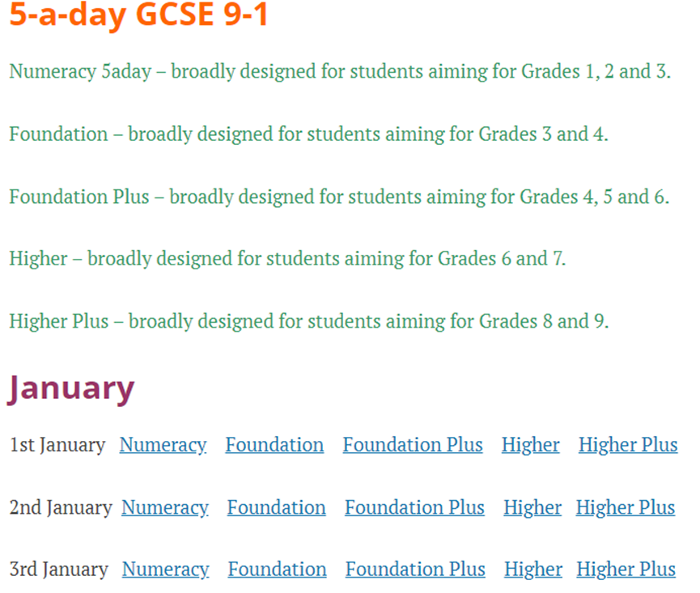Open the 1st January Foundation Plus link
700x593 pixels.
413,445
